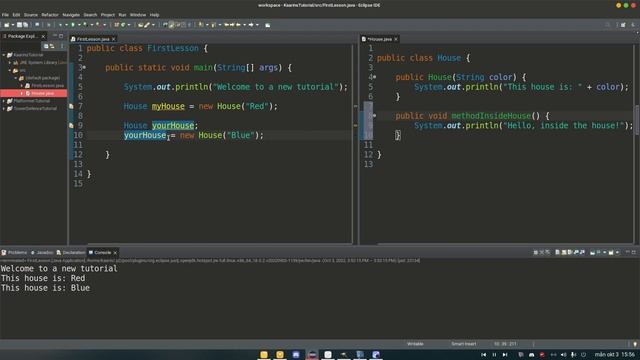The height and width of the screenshot is (360, 640).
Task: Click the Writable status bar entry
Action: pos(415,344)
